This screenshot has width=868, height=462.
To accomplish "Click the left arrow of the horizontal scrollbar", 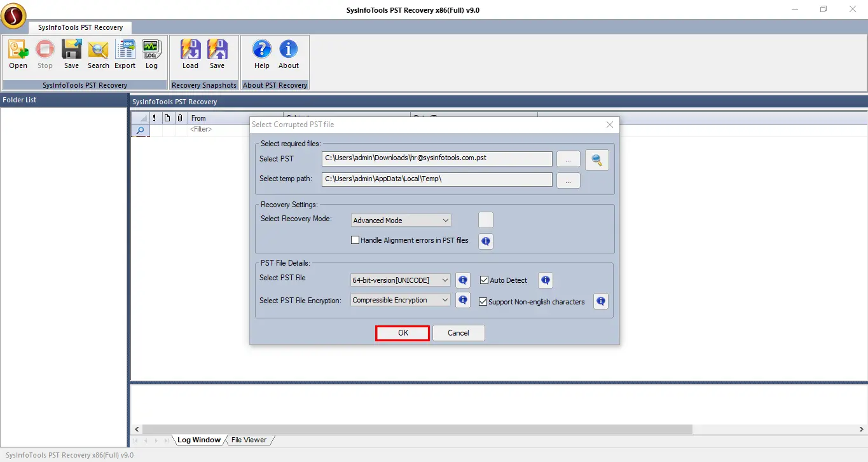I will 136,430.
